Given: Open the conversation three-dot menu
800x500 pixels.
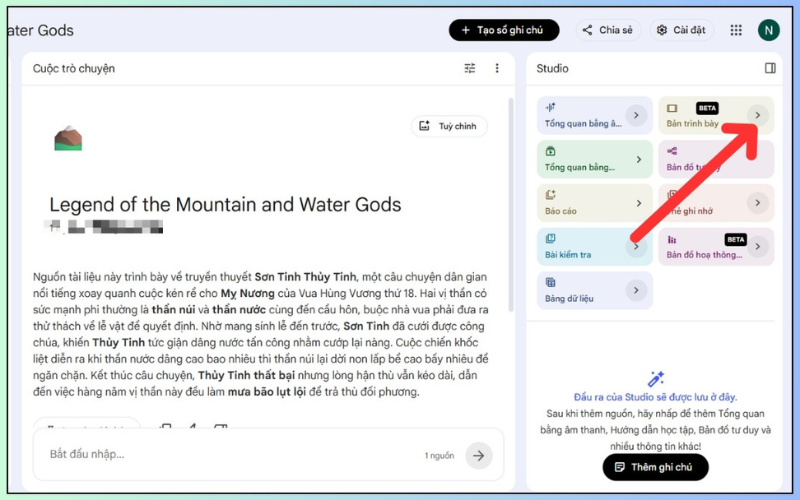Looking at the screenshot, I should pyautogui.click(x=497, y=68).
